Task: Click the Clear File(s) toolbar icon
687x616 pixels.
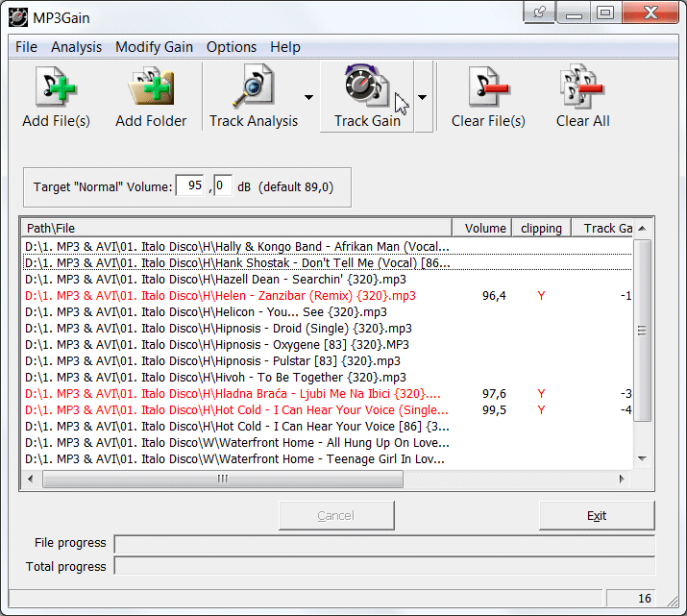Action: point(488,97)
